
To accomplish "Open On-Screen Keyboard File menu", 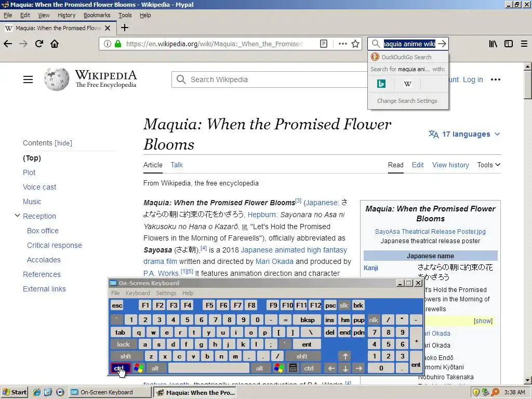I will coord(115,293).
